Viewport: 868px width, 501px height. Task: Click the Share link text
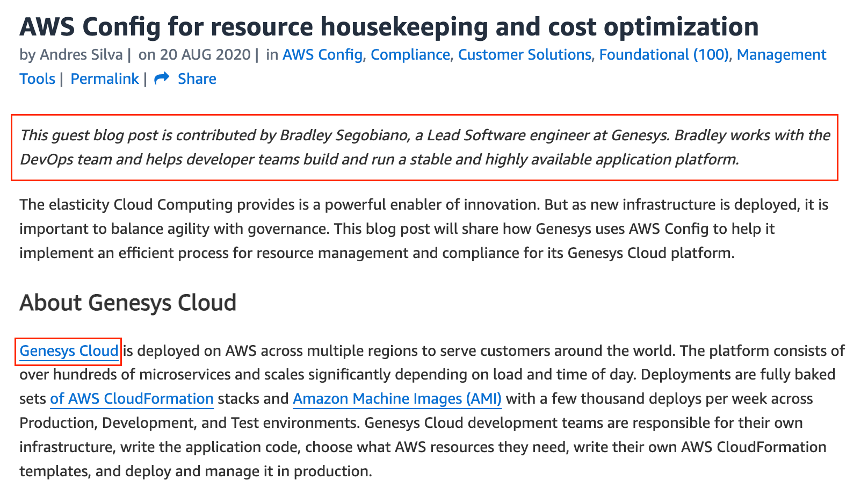(197, 79)
